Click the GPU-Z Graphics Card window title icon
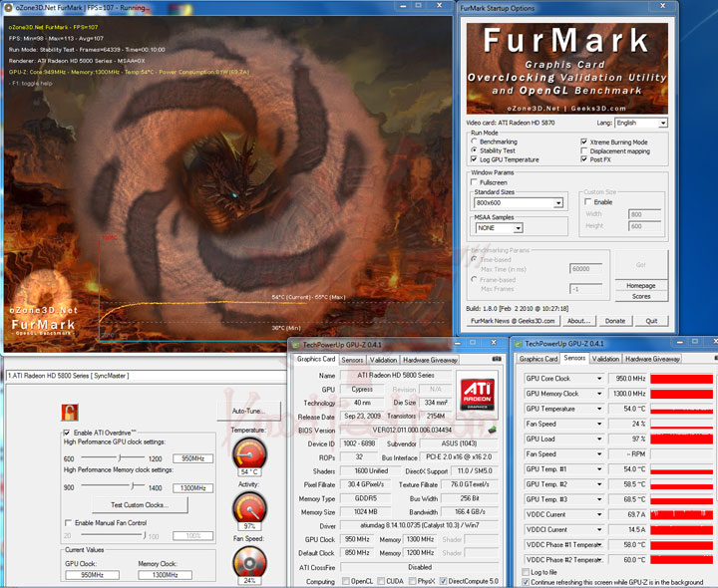This screenshot has height=588, width=718. tap(296, 345)
